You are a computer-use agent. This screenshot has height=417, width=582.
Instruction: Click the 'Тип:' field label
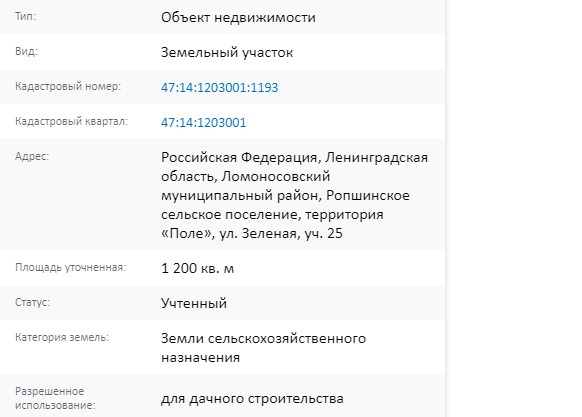25,16
